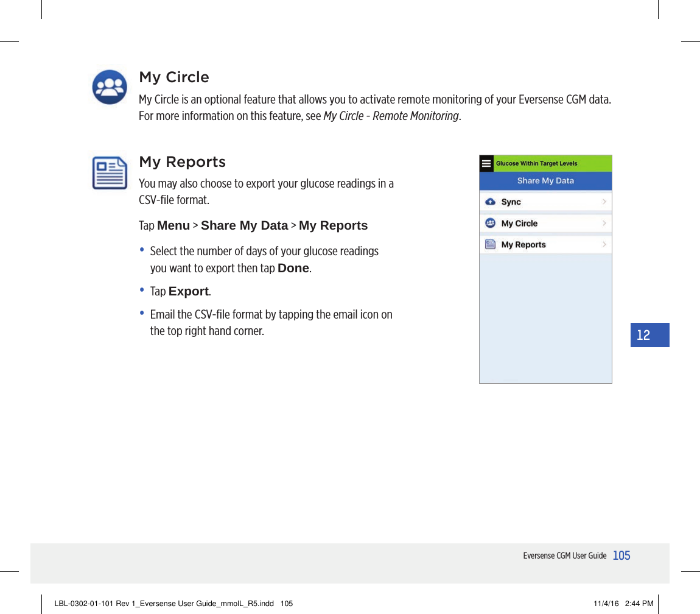The width and height of the screenshot is (700, 614).
Task: Click page number 105 in footer
Action: [621, 556]
